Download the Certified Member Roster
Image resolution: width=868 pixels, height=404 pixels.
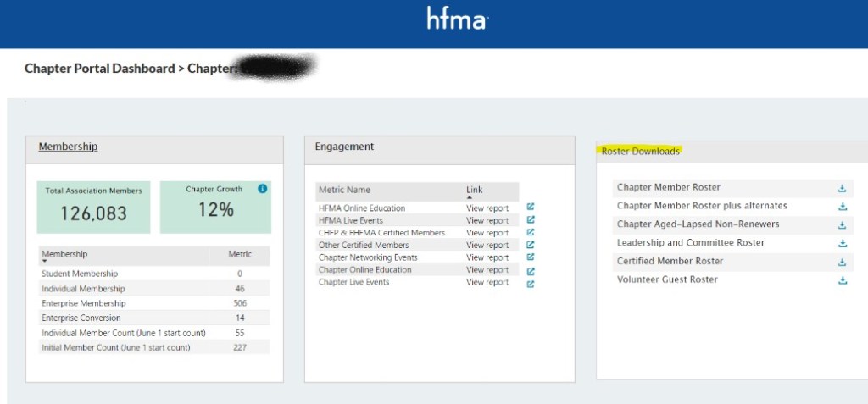click(x=842, y=262)
